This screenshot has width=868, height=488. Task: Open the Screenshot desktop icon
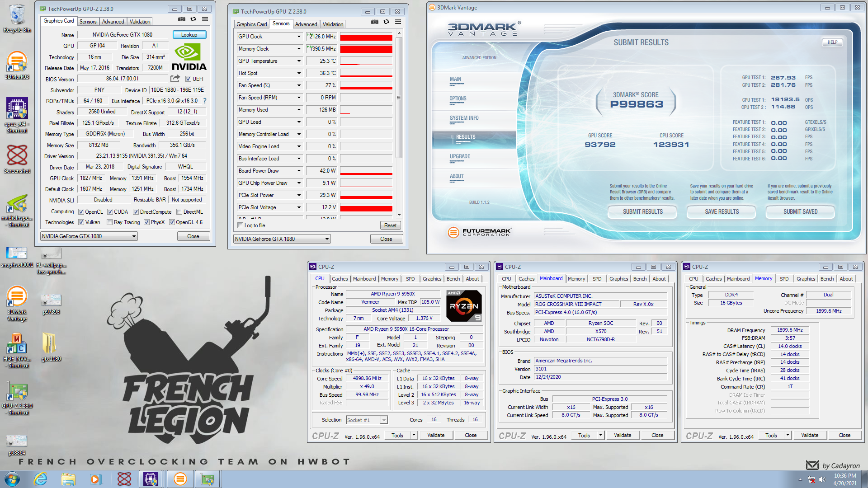click(17, 159)
